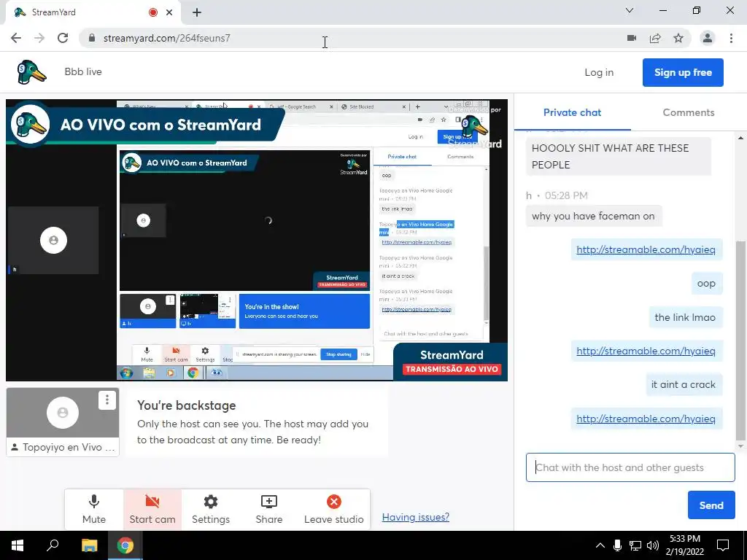Mute the microphone in StreamYard toolbar
The width and height of the screenshot is (747, 560).
click(x=94, y=509)
